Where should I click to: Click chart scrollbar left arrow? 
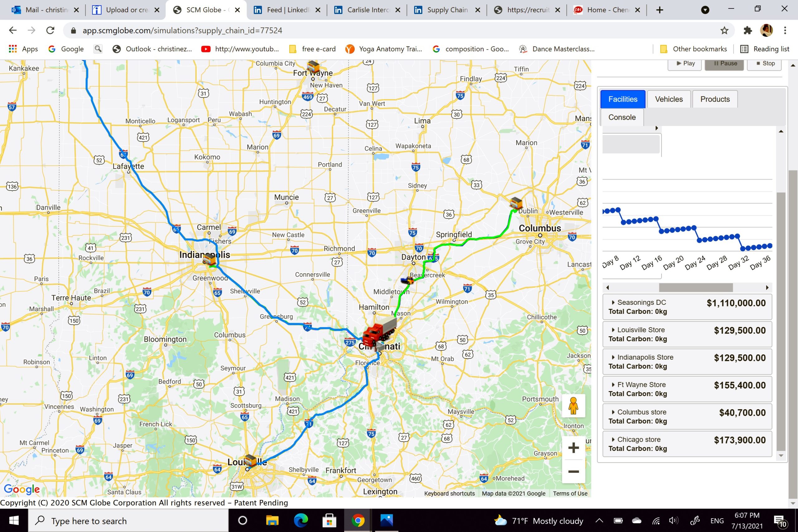point(608,288)
